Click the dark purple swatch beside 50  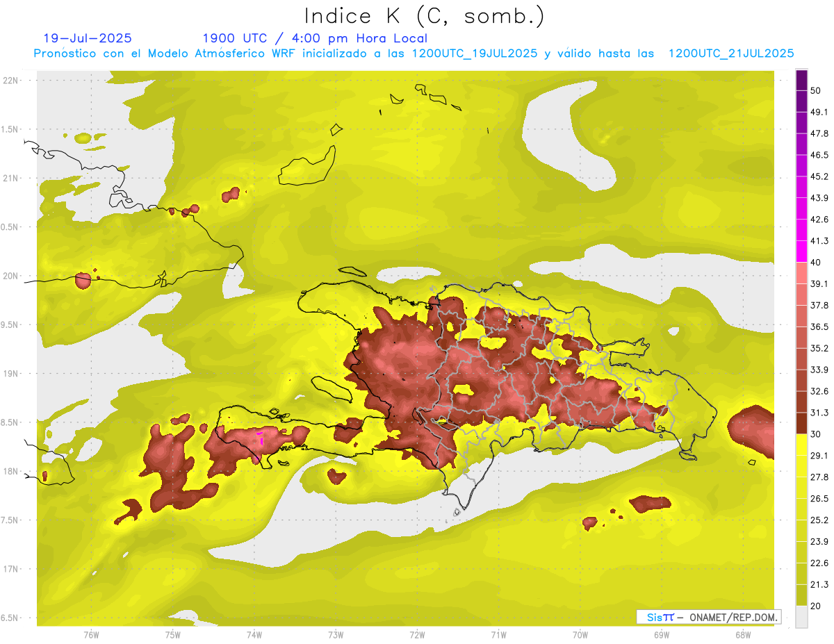(801, 81)
